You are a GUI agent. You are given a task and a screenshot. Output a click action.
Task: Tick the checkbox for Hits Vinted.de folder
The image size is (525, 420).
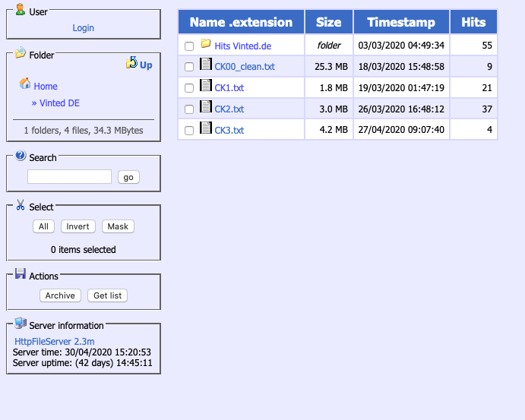pyautogui.click(x=189, y=46)
